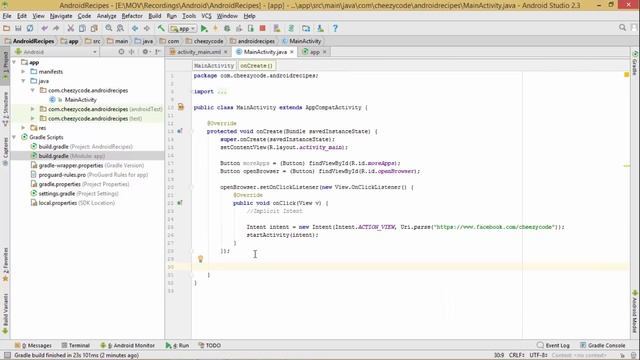Click the Cut scissors icon

(71, 29)
